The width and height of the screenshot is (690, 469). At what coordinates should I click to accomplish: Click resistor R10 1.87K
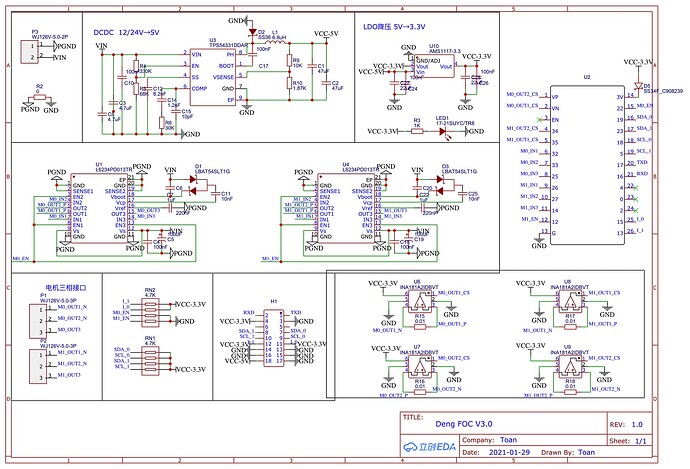(289, 83)
